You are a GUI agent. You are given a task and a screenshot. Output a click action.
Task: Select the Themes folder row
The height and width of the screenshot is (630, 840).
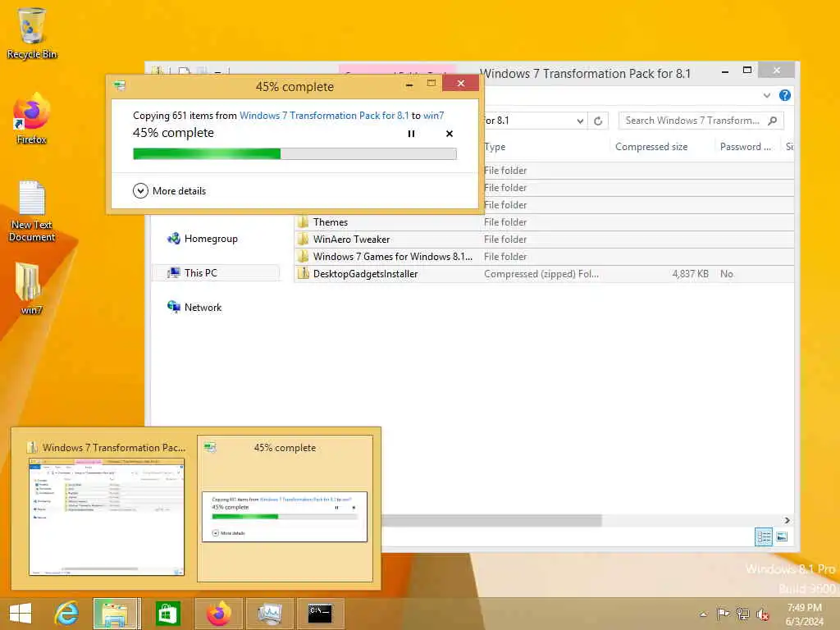(x=544, y=222)
